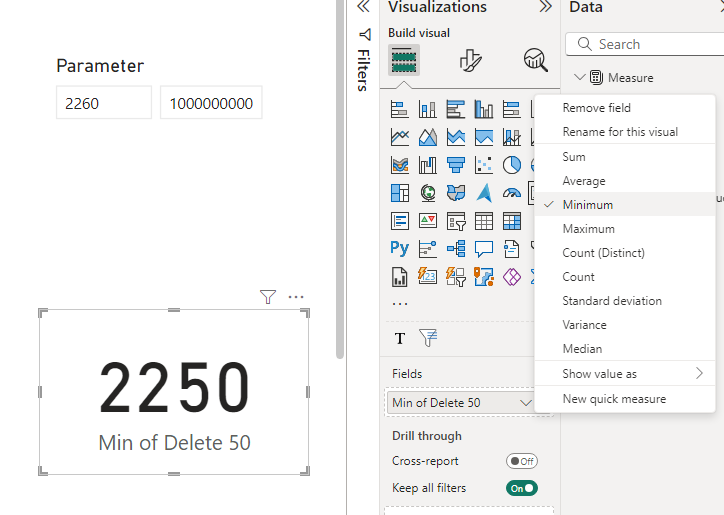Image resolution: width=724 pixels, height=515 pixels.
Task: Select the ArcGIS Maps visual
Action: [484, 277]
